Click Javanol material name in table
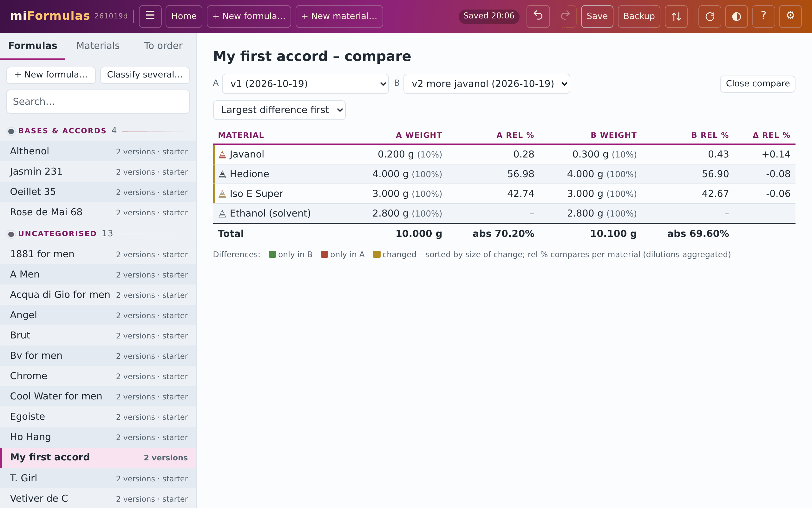 tap(247, 155)
